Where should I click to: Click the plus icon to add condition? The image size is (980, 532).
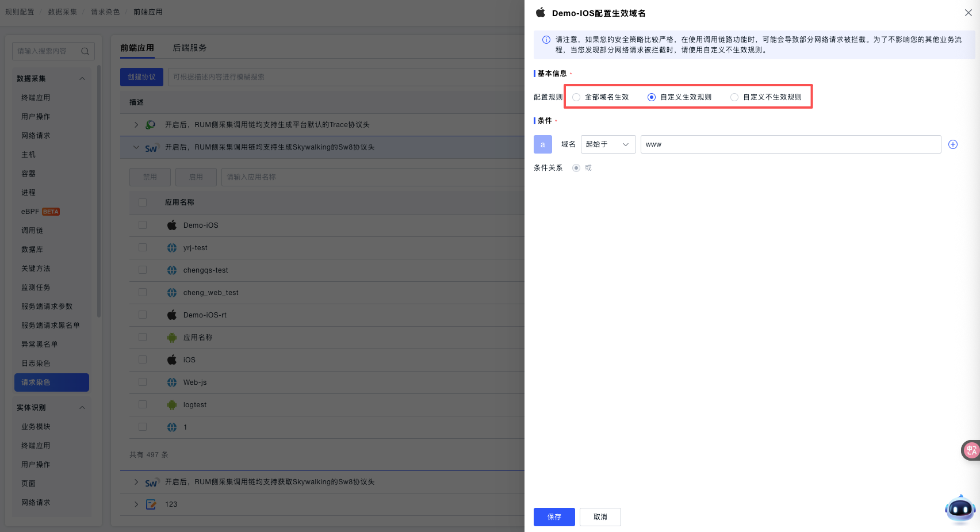tap(952, 144)
